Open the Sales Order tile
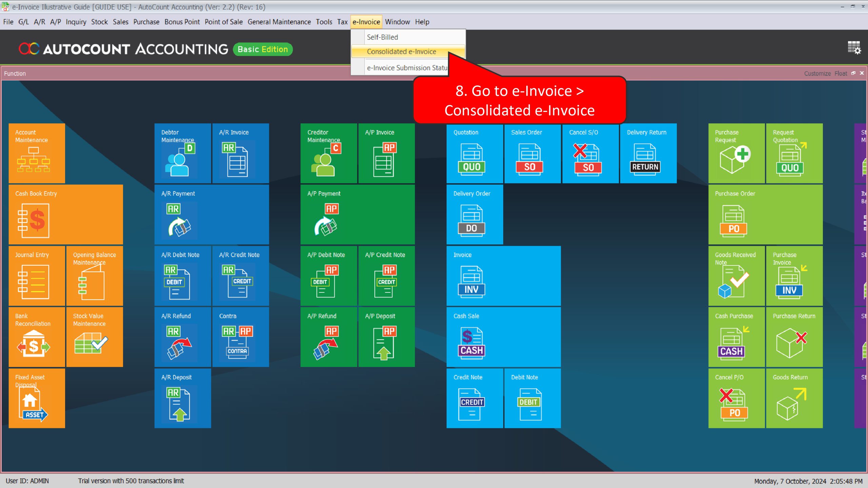The image size is (868, 488). [533, 153]
